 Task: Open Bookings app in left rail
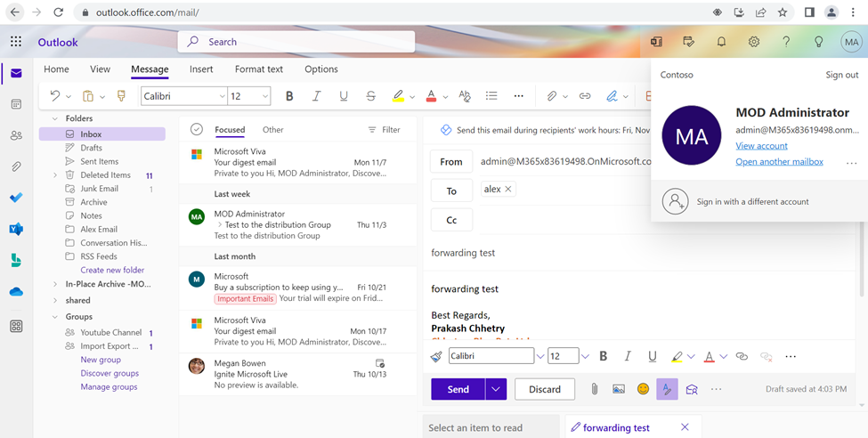point(16,260)
